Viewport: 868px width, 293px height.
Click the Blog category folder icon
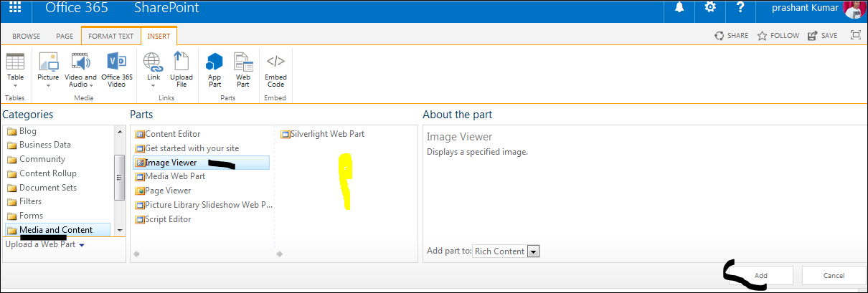[11, 132]
